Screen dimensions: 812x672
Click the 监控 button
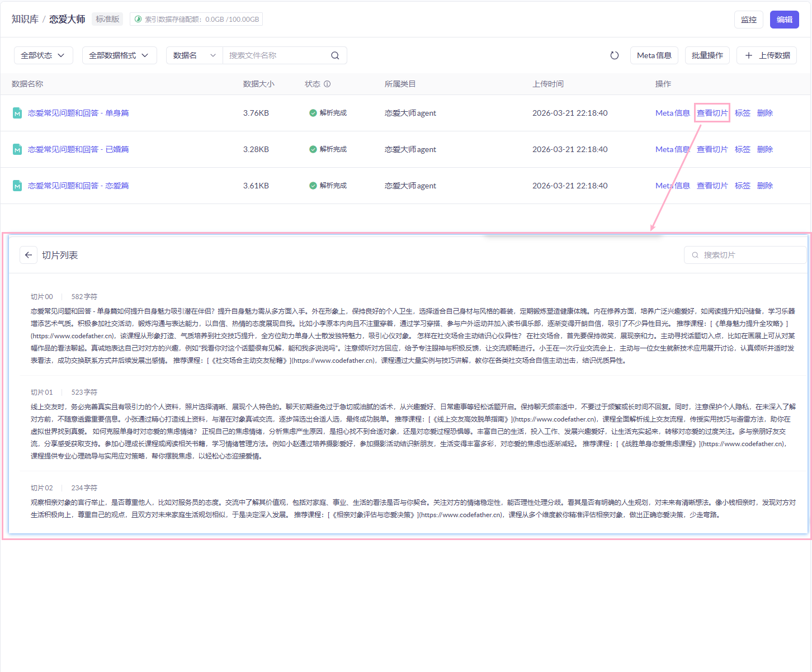click(x=748, y=20)
